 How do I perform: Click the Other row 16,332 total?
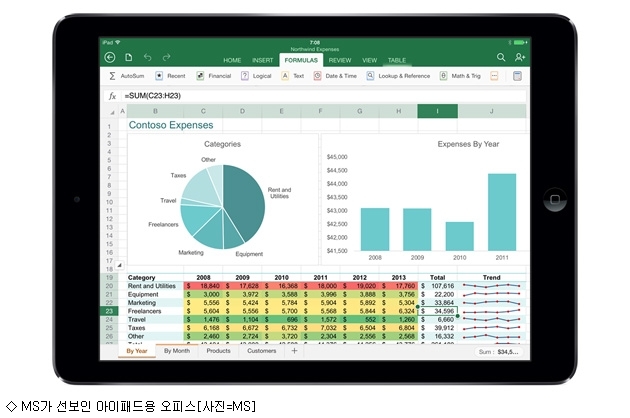438,336
